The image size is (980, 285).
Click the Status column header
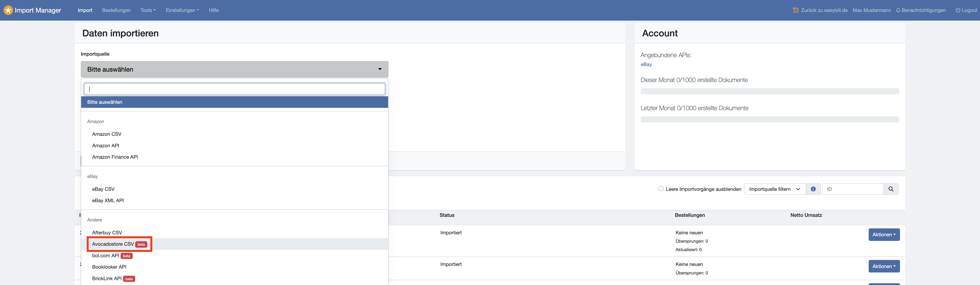[x=447, y=215]
